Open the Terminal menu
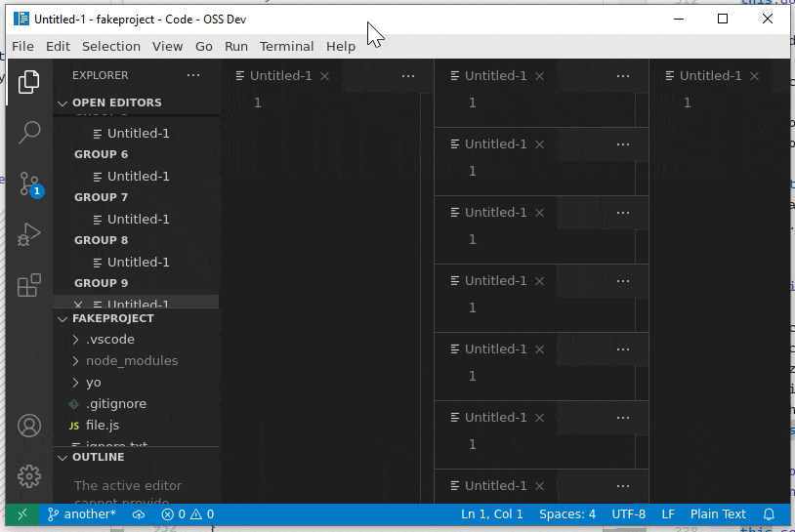The width and height of the screenshot is (795, 532). click(x=286, y=46)
